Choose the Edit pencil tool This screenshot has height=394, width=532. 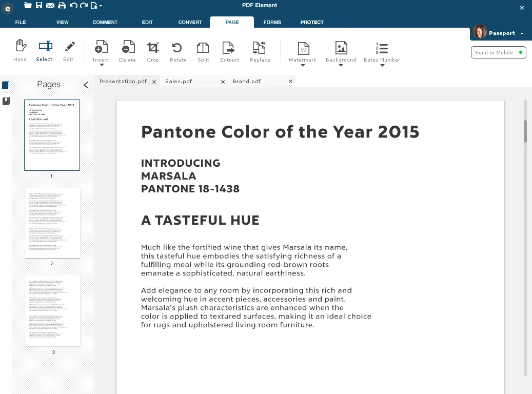point(69,51)
